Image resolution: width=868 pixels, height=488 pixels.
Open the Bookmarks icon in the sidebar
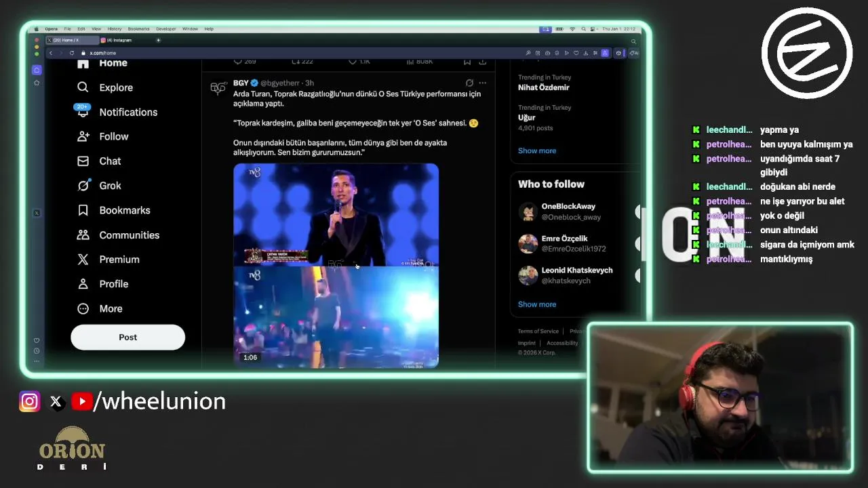pyautogui.click(x=83, y=210)
